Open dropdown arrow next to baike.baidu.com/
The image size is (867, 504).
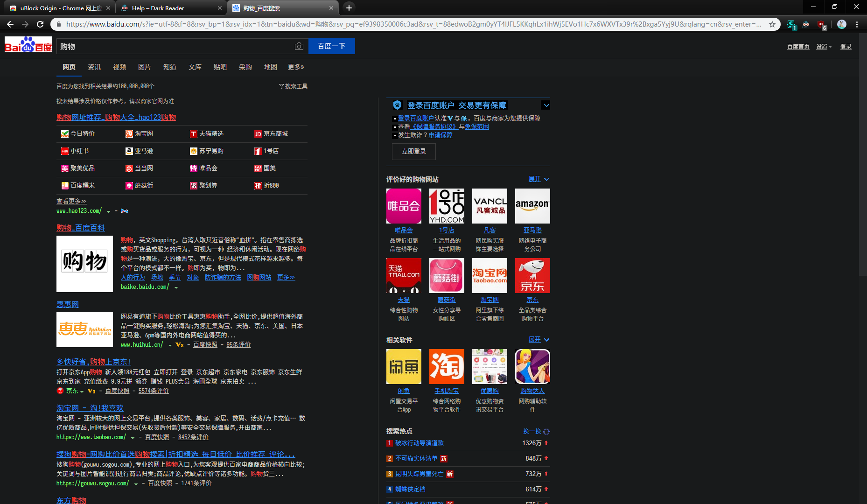pyautogui.click(x=176, y=287)
